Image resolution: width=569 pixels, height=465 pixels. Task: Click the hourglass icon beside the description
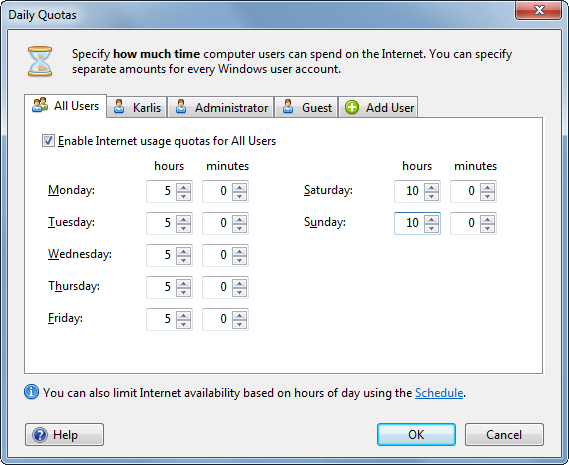click(x=40, y=61)
